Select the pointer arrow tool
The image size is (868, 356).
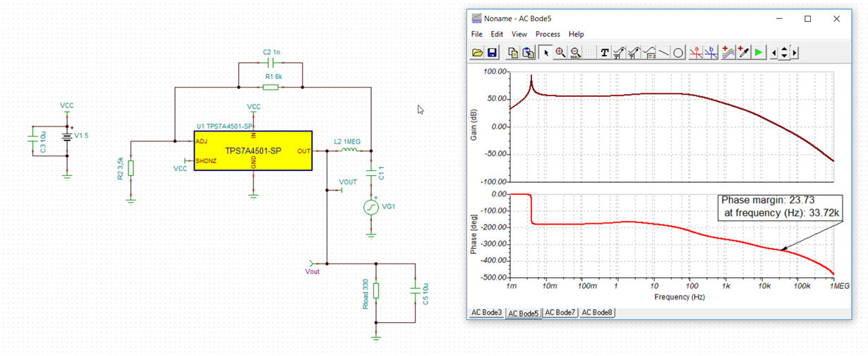545,52
